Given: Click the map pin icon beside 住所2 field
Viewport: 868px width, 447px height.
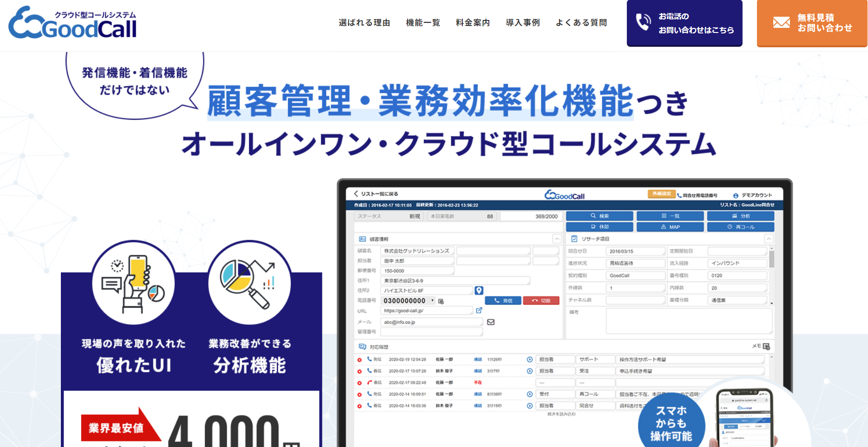Looking at the screenshot, I should tap(480, 290).
